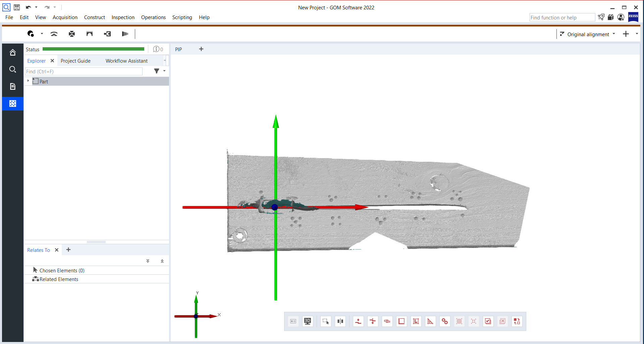
Task: Open the Inspection menu
Action: [x=123, y=17]
